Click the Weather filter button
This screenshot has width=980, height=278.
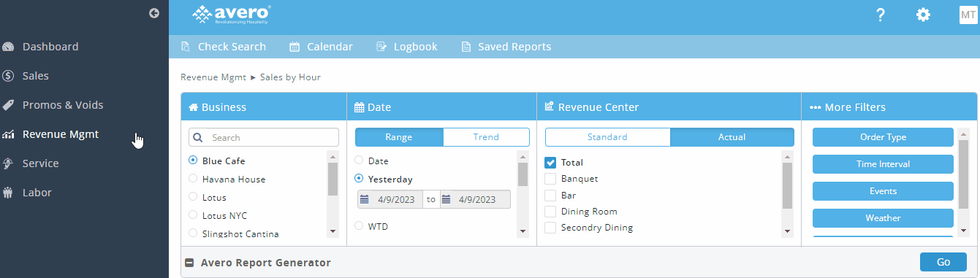coord(883,218)
